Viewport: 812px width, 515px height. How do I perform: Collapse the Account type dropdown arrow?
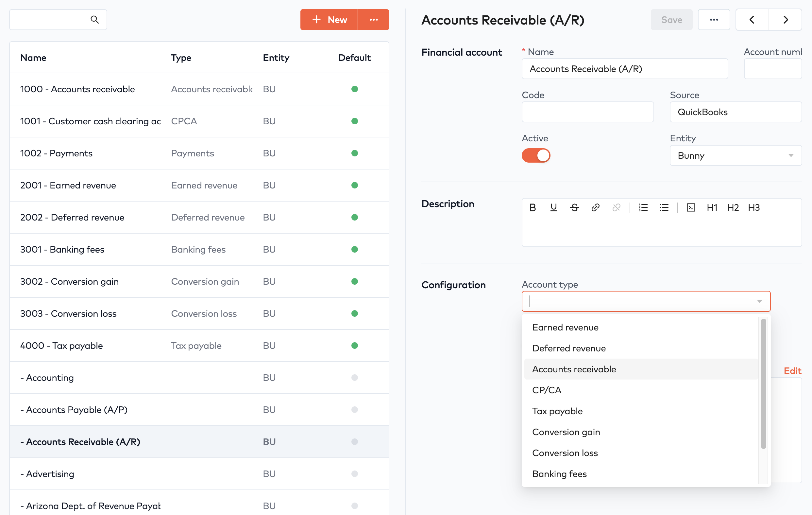point(759,301)
